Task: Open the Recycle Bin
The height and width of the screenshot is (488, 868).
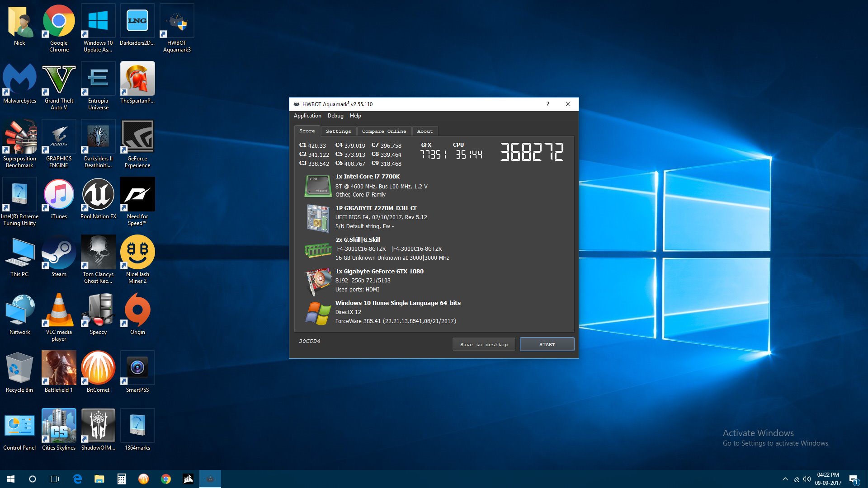Action: (19, 372)
